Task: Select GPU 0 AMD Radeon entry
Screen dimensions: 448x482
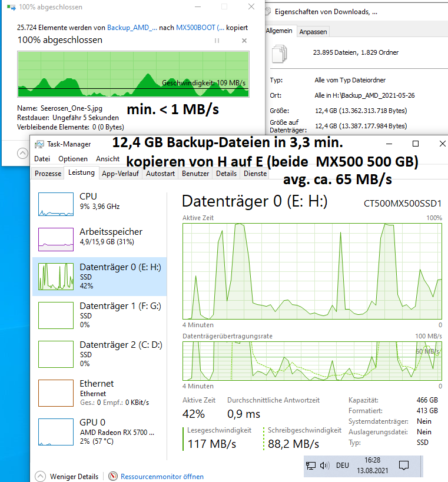Action: pyautogui.click(x=99, y=431)
